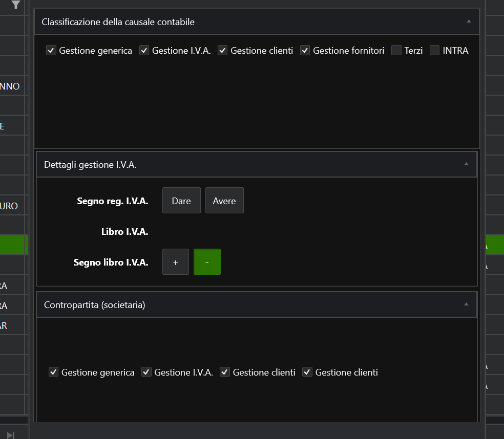Uncheck Gestione generica under Classificazione

[51, 51]
